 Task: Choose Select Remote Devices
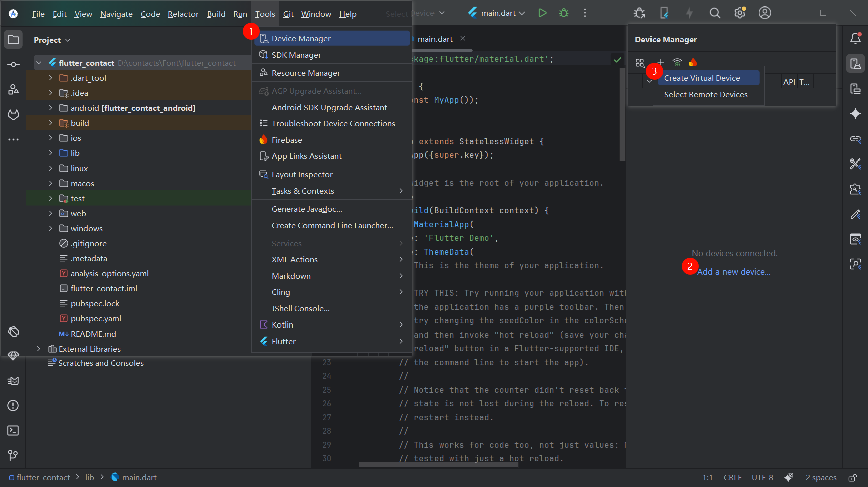click(708, 94)
